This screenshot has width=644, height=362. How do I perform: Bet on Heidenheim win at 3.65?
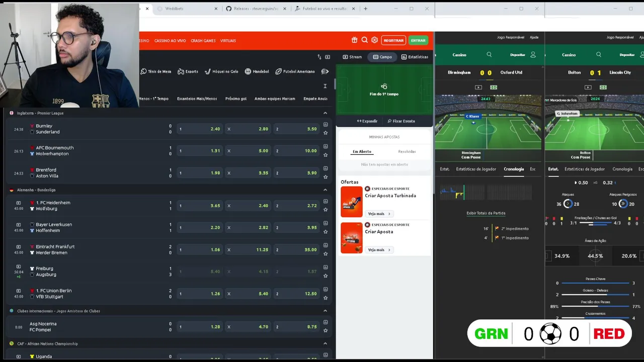200,206
